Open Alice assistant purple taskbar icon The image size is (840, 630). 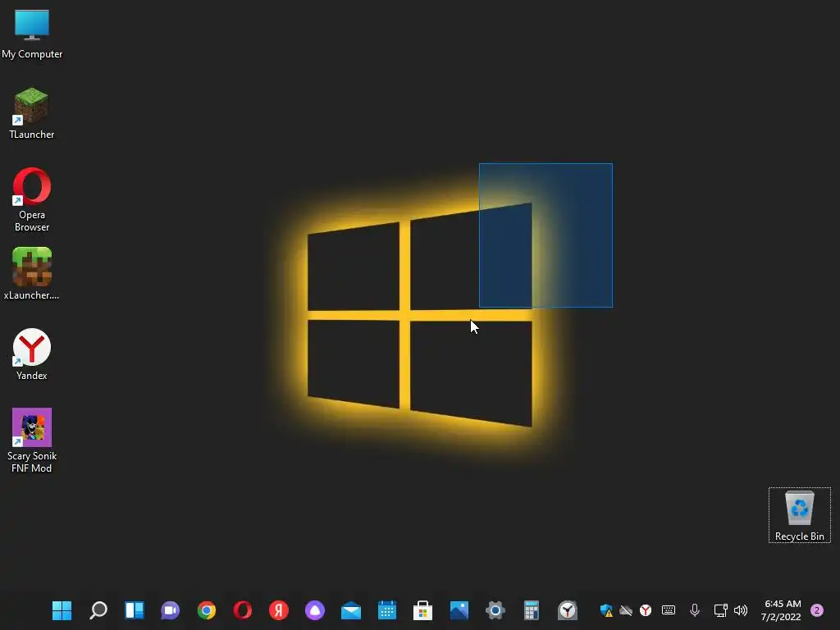(x=315, y=610)
